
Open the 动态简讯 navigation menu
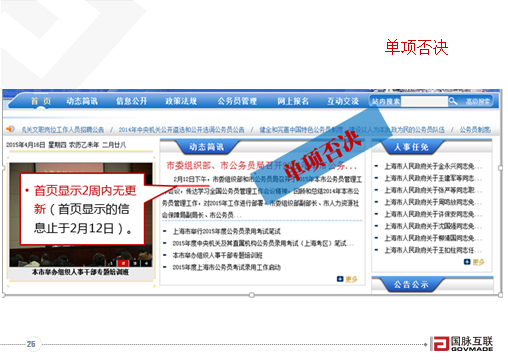tap(82, 101)
